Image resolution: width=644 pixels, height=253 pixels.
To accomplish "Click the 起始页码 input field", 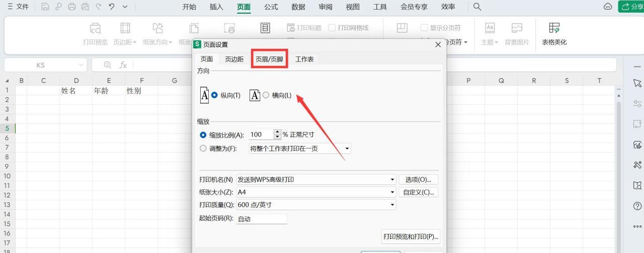I will [262, 219].
